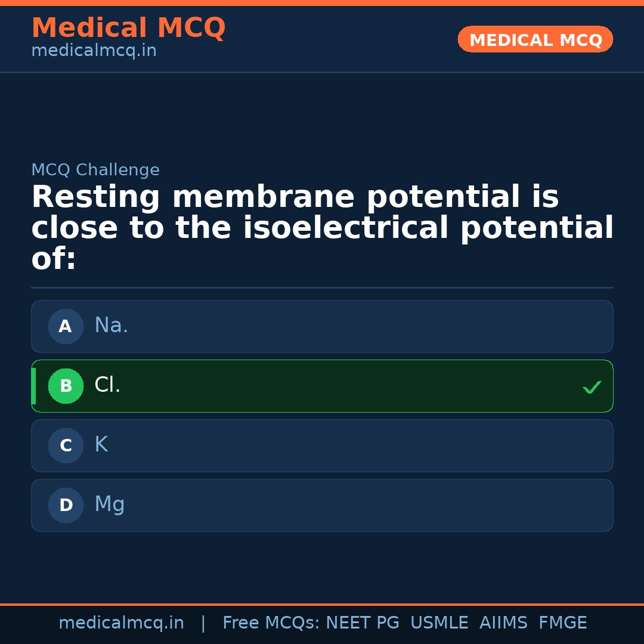Click the question title text
This screenshot has width=644, height=644.
click(322, 227)
